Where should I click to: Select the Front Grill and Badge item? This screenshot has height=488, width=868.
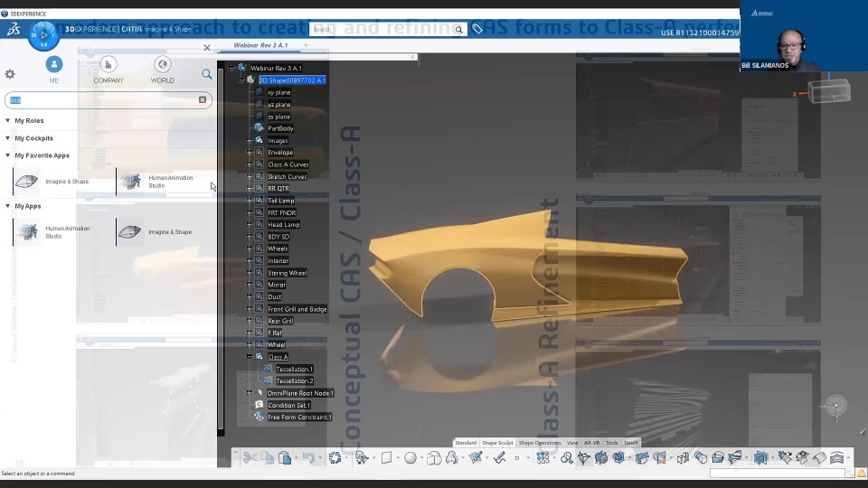click(297, 309)
